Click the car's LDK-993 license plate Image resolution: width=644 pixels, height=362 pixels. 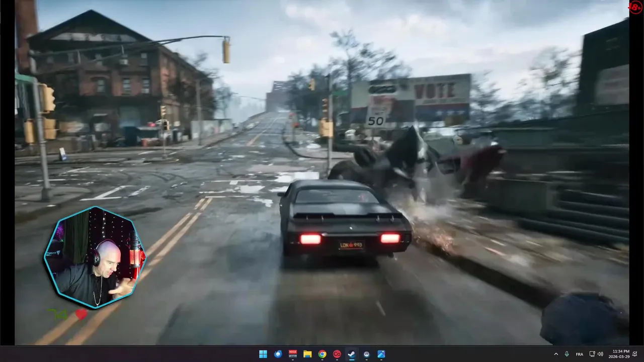351,245
